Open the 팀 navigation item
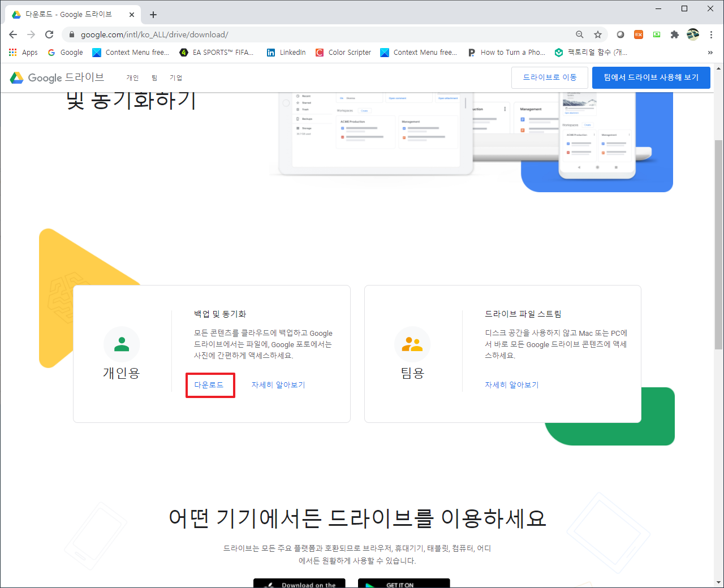Screen dimensions: 724x588 [154, 78]
